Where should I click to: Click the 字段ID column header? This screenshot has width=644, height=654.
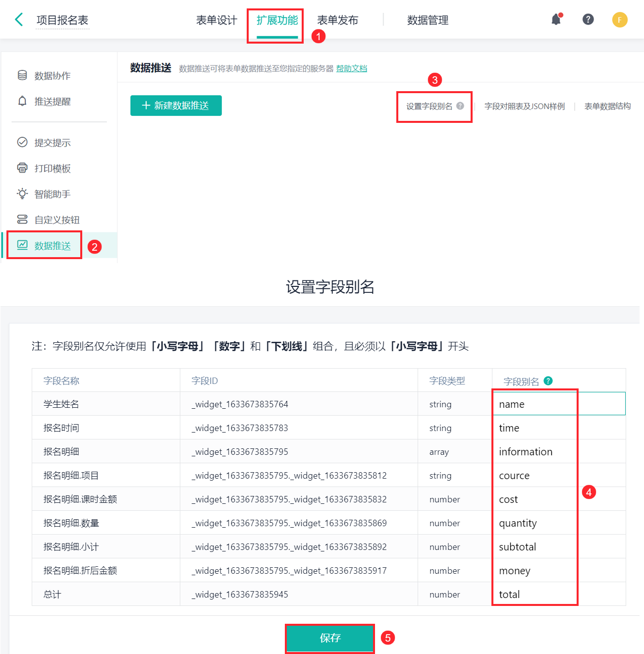coord(299,381)
